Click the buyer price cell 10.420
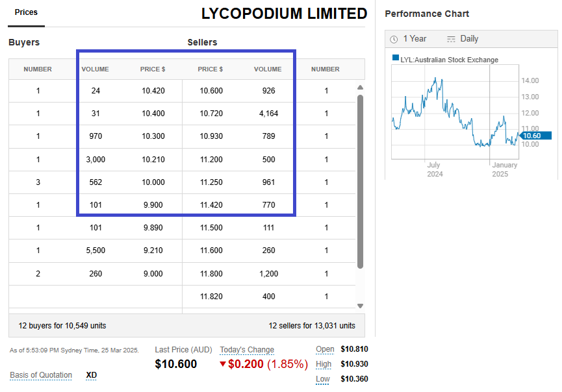The image size is (562, 392). pyautogui.click(x=153, y=91)
